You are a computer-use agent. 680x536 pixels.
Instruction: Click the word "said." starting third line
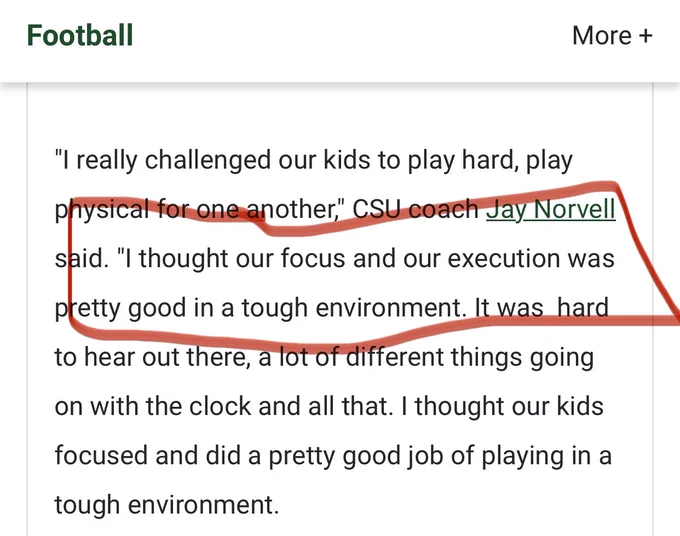tap(82, 258)
